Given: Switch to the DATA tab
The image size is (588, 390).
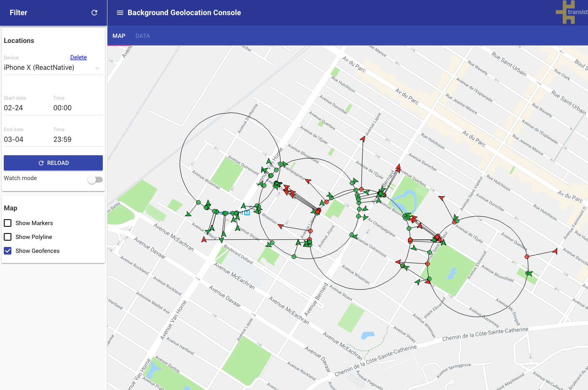Looking at the screenshot, I should [143, 36].
